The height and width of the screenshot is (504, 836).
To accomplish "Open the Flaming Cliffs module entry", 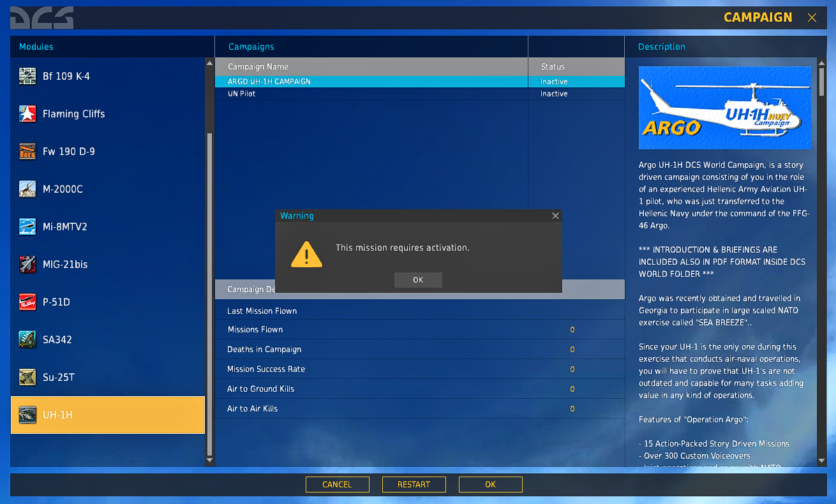I will point(108,114).
